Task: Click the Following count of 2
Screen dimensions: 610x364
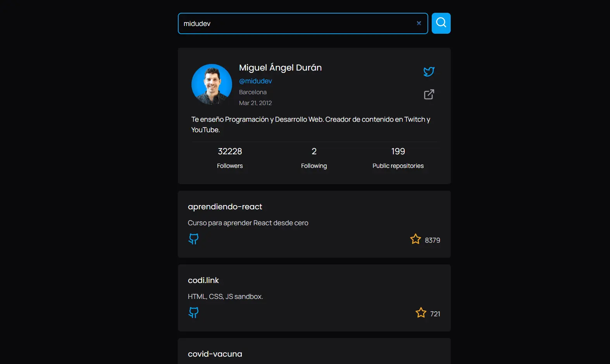Action: click(x=314, y=151)
